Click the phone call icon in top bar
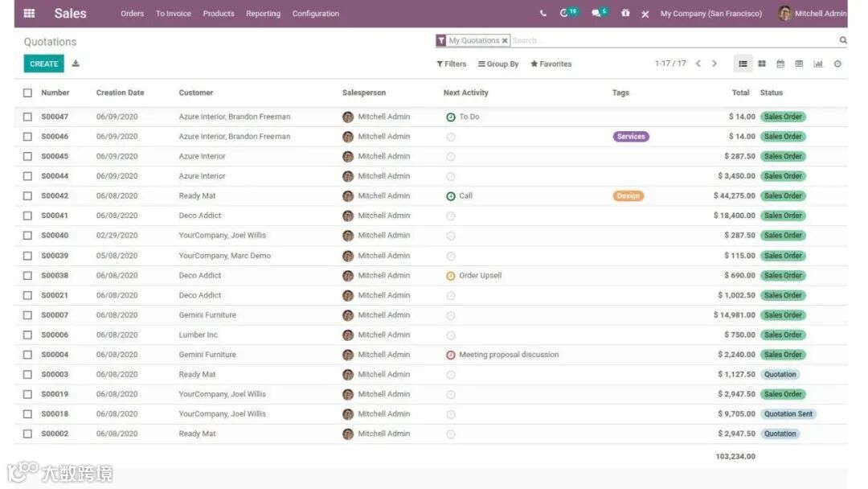The width and height of the screenshot is (868, 489). [x=543, y=14]
